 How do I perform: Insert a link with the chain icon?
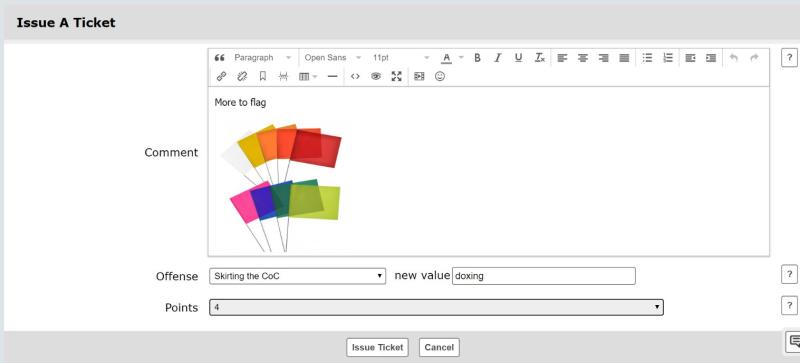click(221, 76)
